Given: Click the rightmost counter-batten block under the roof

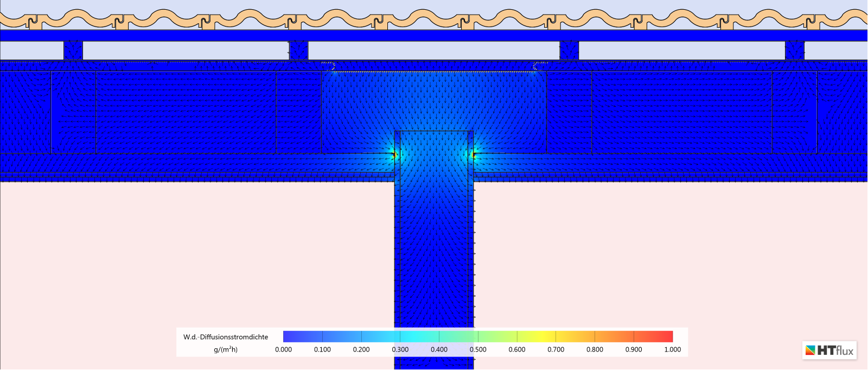Looking at the screenshot, I should click(794, 50).
